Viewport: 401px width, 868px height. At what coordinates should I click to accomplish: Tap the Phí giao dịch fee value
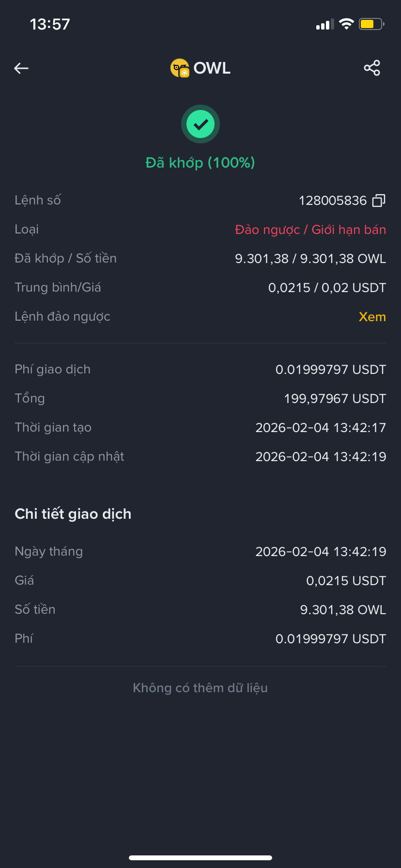coord(331,370)
